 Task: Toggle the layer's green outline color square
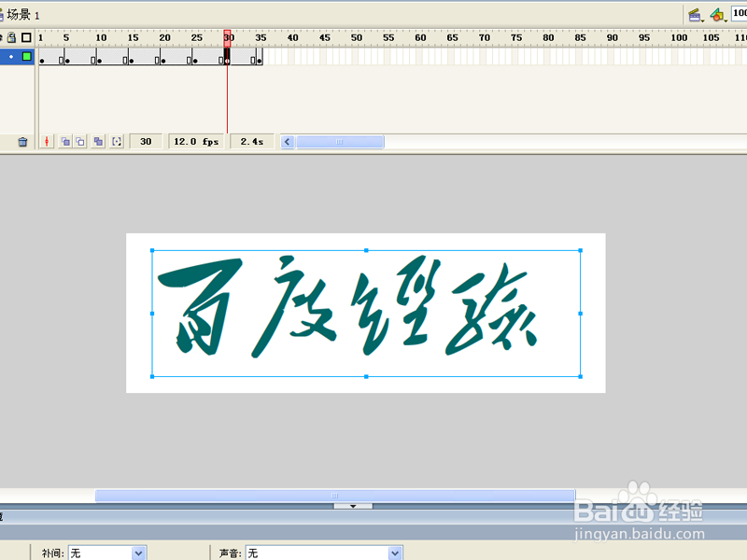click(27, 56)
